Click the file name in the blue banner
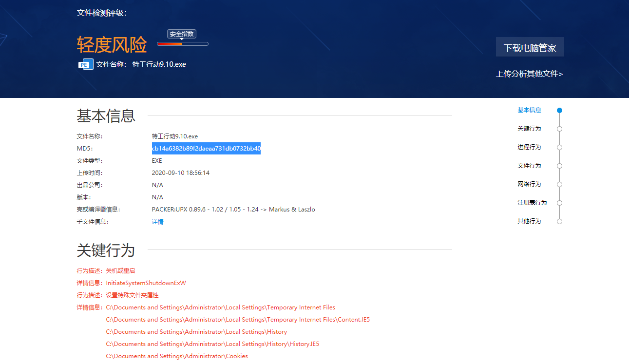The height and width of the screenshot is (364, 629). tap(159, 64)
